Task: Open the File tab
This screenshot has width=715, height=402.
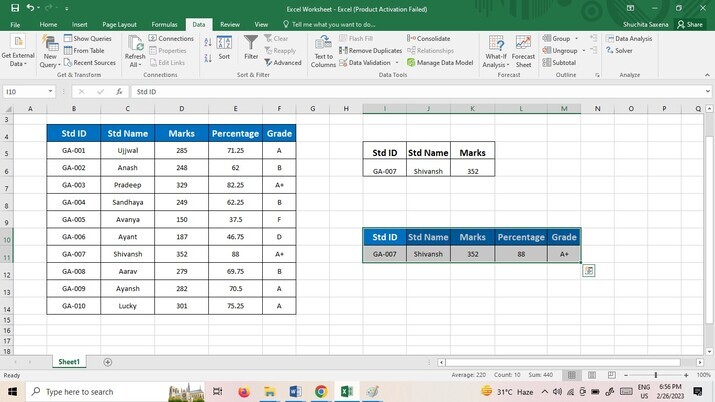Action: pyautogui.click(x=15, y=25)
